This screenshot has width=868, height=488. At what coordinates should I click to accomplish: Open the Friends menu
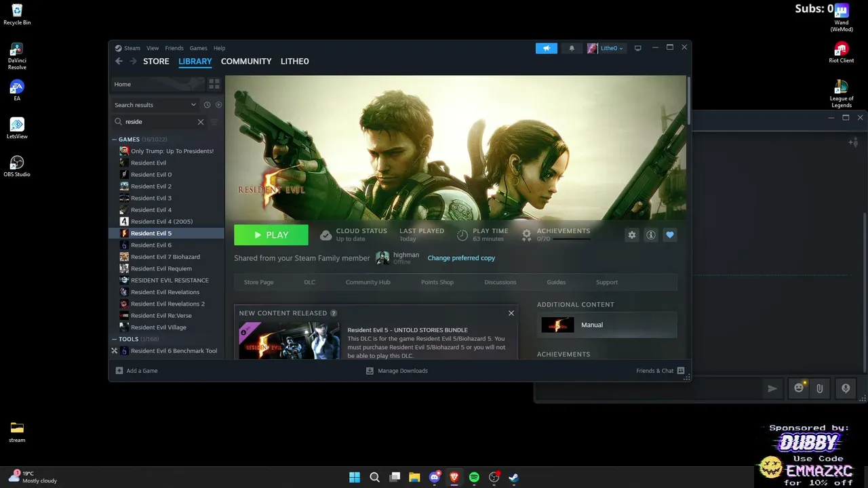[x=174, y=48]
